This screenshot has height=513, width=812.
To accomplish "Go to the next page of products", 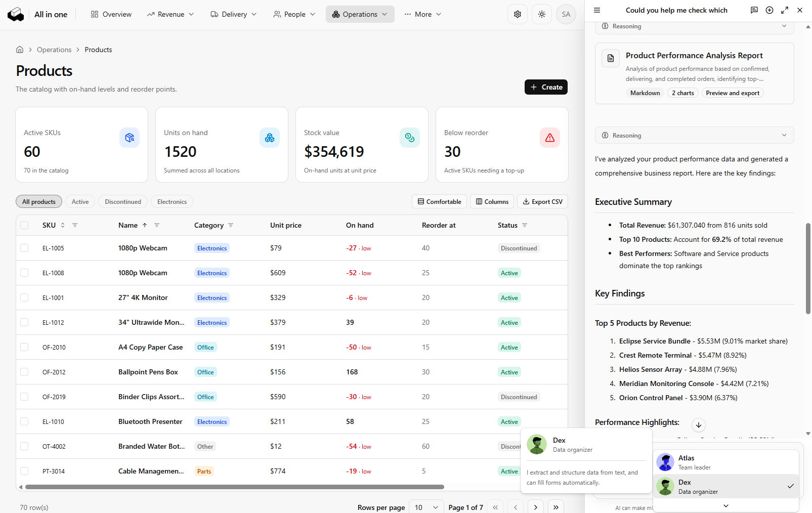I will coord(536,507).
